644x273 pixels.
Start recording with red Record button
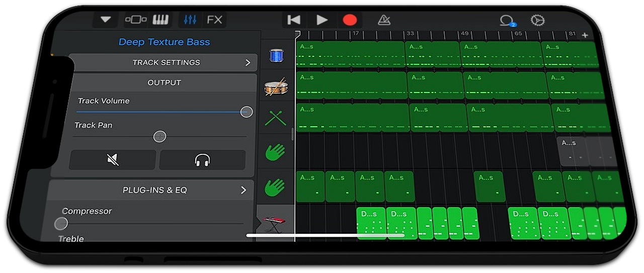350,20
